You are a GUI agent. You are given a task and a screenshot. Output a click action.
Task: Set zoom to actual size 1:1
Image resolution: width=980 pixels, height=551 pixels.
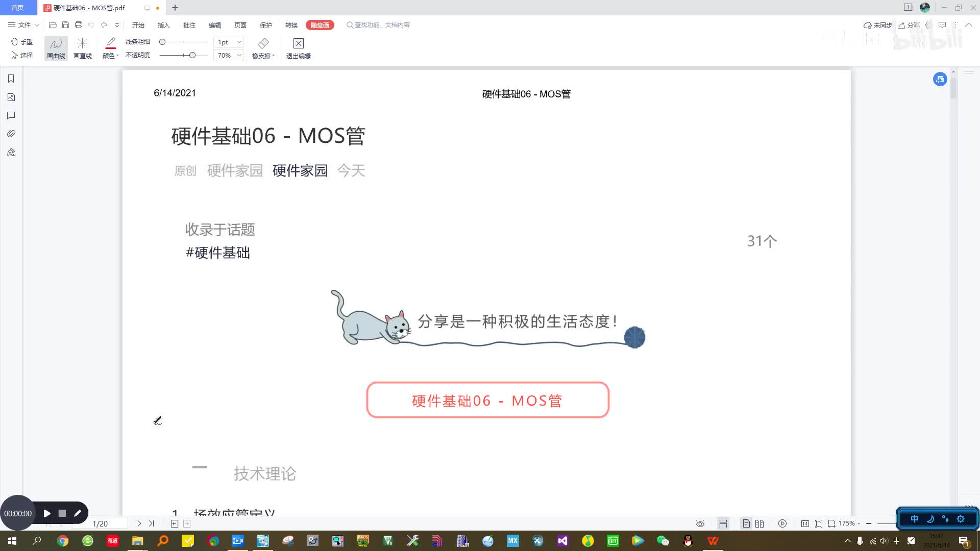(805, 523)
